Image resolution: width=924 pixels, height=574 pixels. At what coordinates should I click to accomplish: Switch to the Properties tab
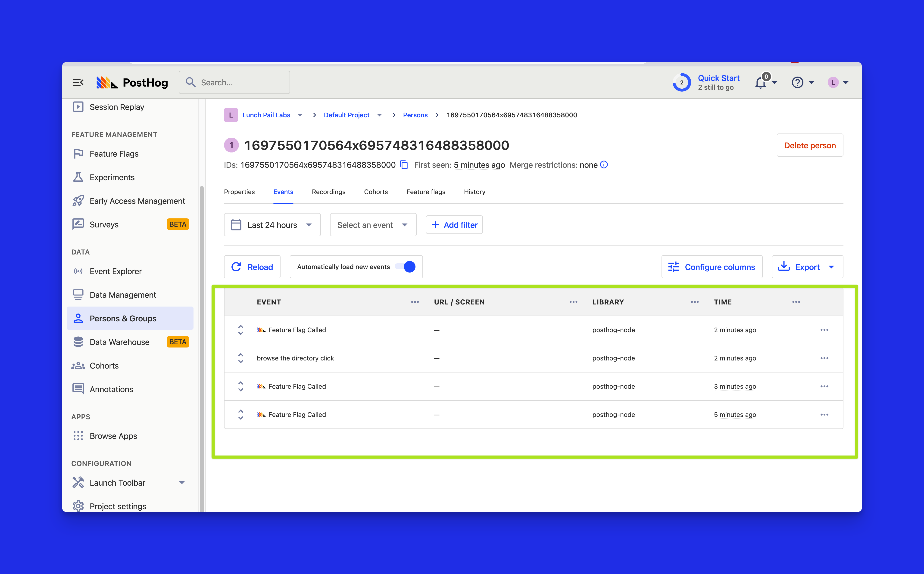(x=239, y=192)
